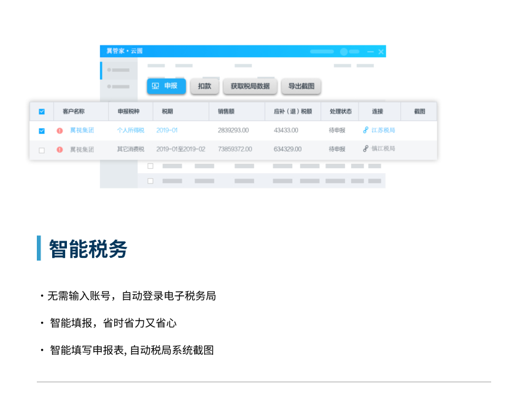This screenshot has height=420, width=528.
Task: Check the 其它消费税 row checkbox
Action: click(x=42, y=150)
